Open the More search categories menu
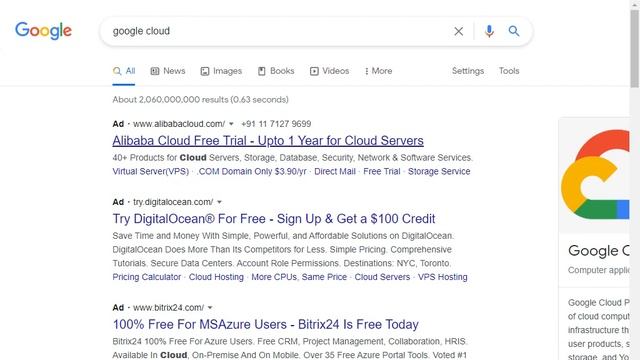Viewport: 640px width, 360px height. point(378,71)
